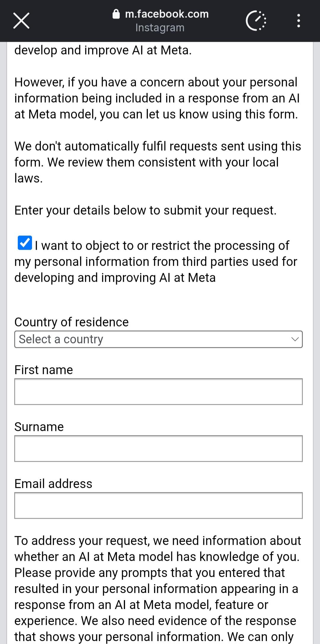Tap the "Surname" field label
320x644 pixels.
point(39,427)
